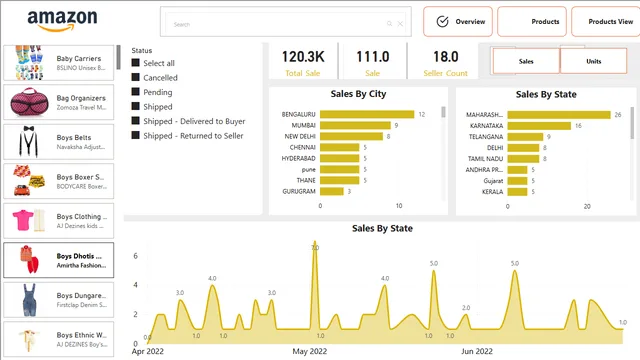
Task: Click the Jun 2022 axis label
Action: pos(477,351)
